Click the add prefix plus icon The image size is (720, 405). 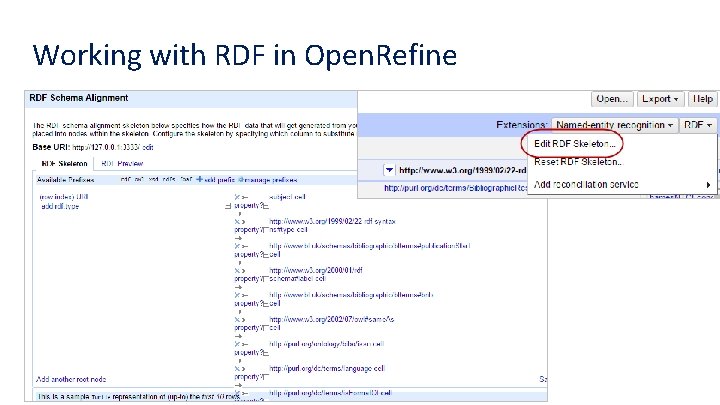(x=199, y=180)
